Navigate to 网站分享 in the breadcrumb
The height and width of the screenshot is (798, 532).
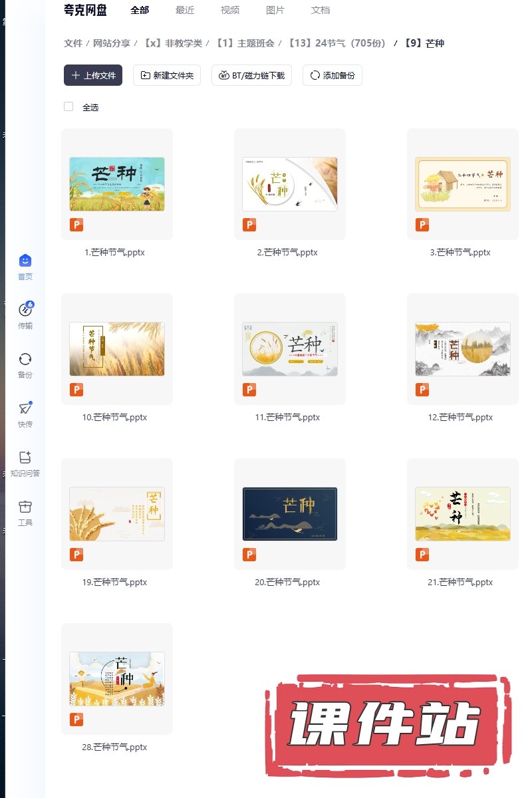[x=112, y=43]
